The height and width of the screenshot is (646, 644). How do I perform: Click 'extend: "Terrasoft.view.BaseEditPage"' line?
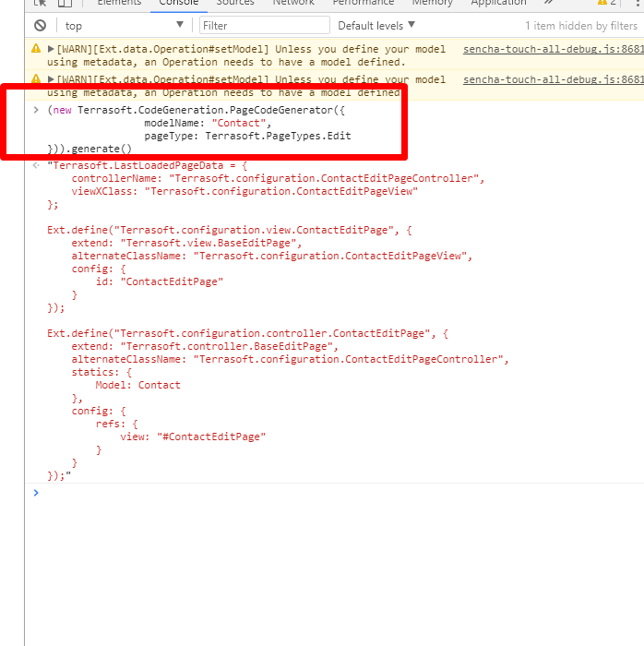click(186, 243)
